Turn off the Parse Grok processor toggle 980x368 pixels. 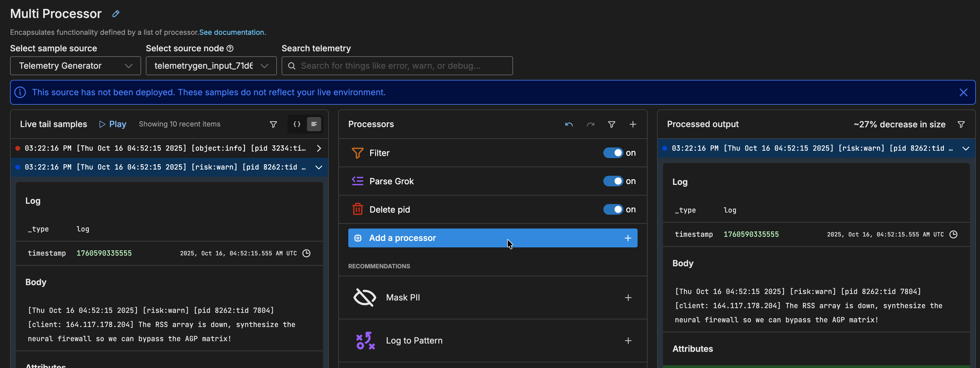click(x=613, y=181)
